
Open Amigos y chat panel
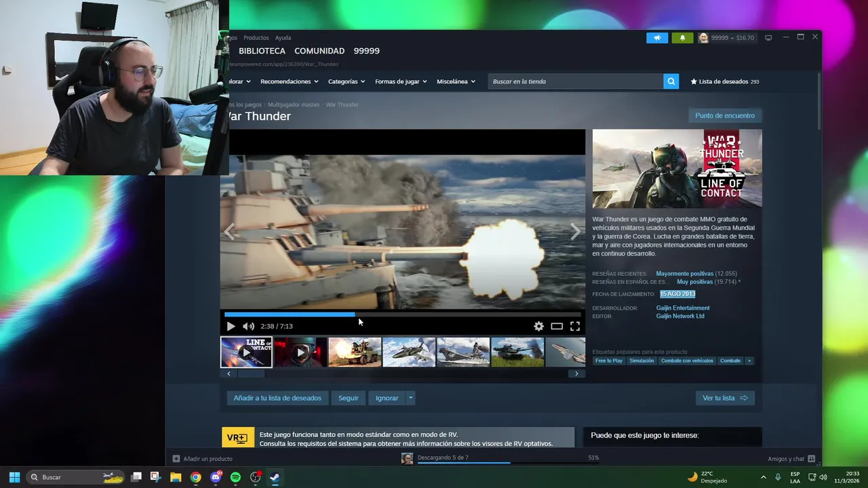coord(791,459)
